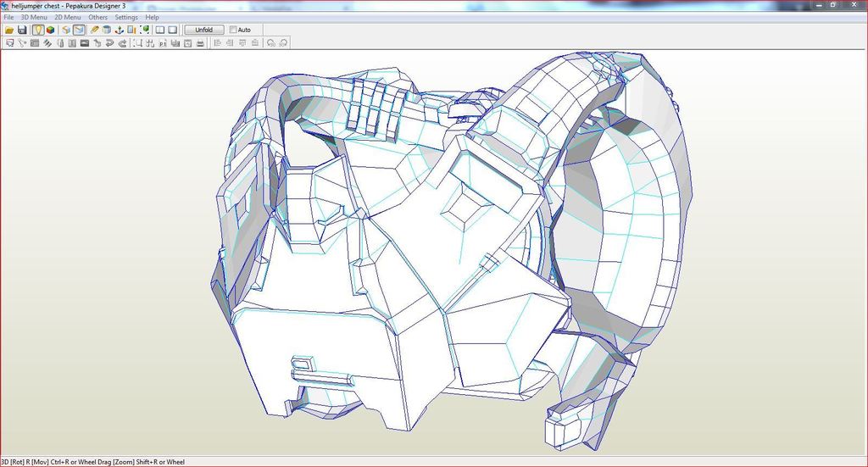Image resolution: width=868 pixels, height=467 pixels.
Task: Click the select and move 2D tool icon
Action: pyautogui.click(x=9, y=43)
